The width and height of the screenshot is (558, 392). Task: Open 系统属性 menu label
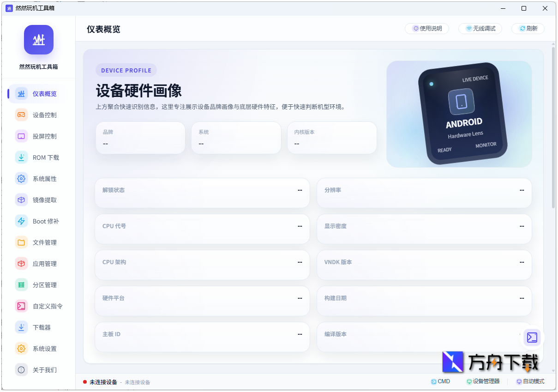(x=45, y=179)
